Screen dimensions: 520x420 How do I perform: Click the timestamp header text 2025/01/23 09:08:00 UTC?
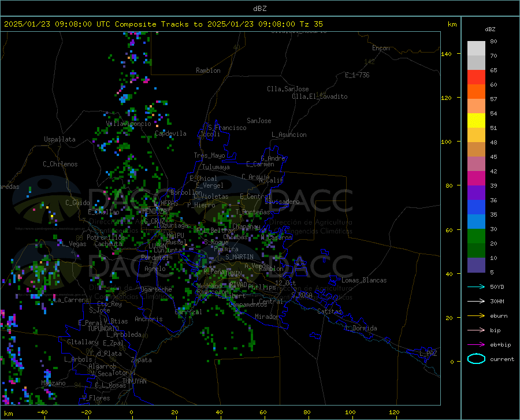[57, 24]
